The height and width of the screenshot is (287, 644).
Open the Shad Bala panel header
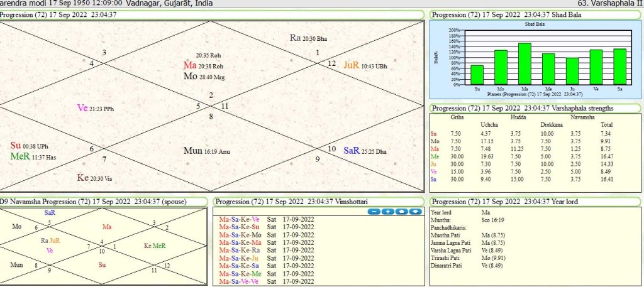pos(535,14)
